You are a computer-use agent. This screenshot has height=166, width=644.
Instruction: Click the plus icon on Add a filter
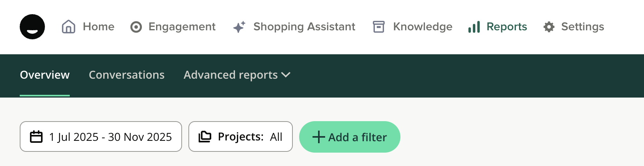tap(318, 137)
